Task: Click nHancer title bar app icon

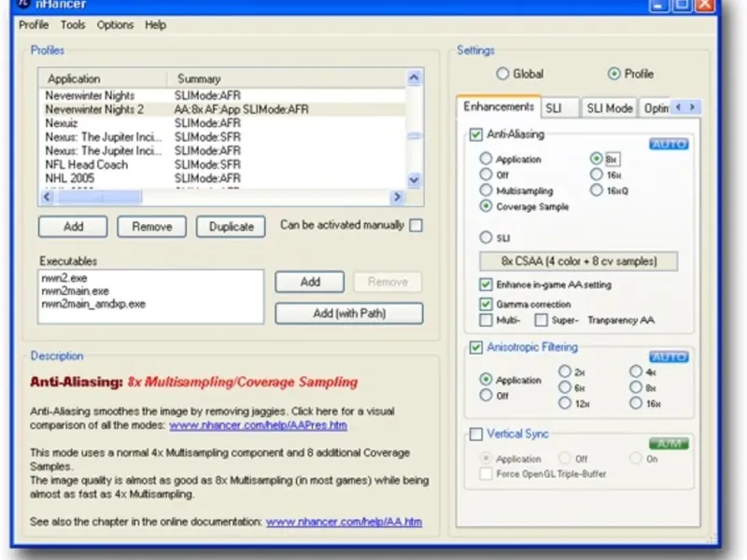Action: [x=25, y=4]
